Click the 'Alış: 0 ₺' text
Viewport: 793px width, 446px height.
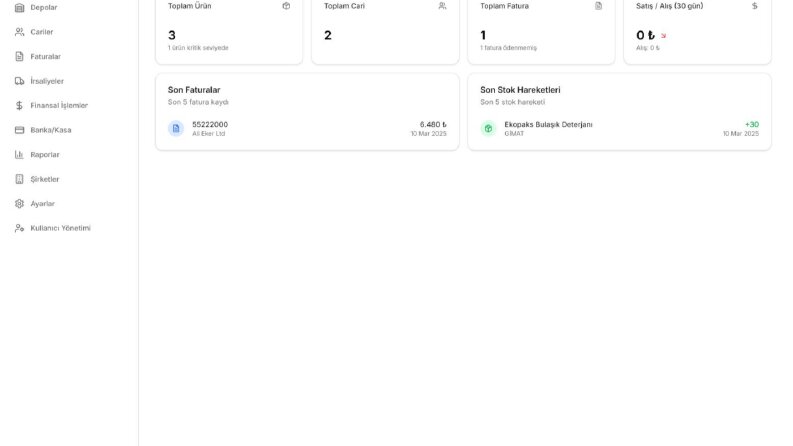coord(648,48)
